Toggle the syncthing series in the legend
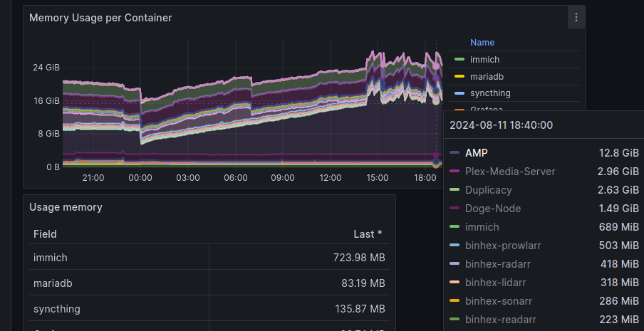Image resolution: width=644 pixels, height=331 pixels. coord(490,93)
